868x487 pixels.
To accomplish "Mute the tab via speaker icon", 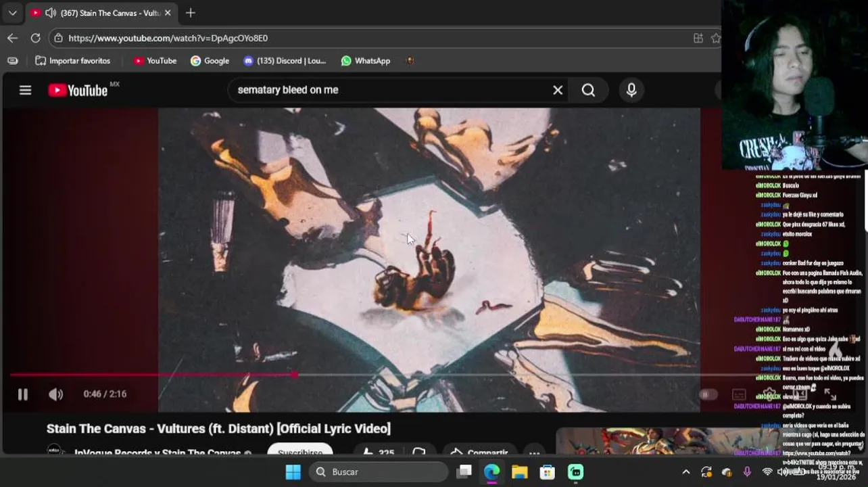I will point(51,13).
